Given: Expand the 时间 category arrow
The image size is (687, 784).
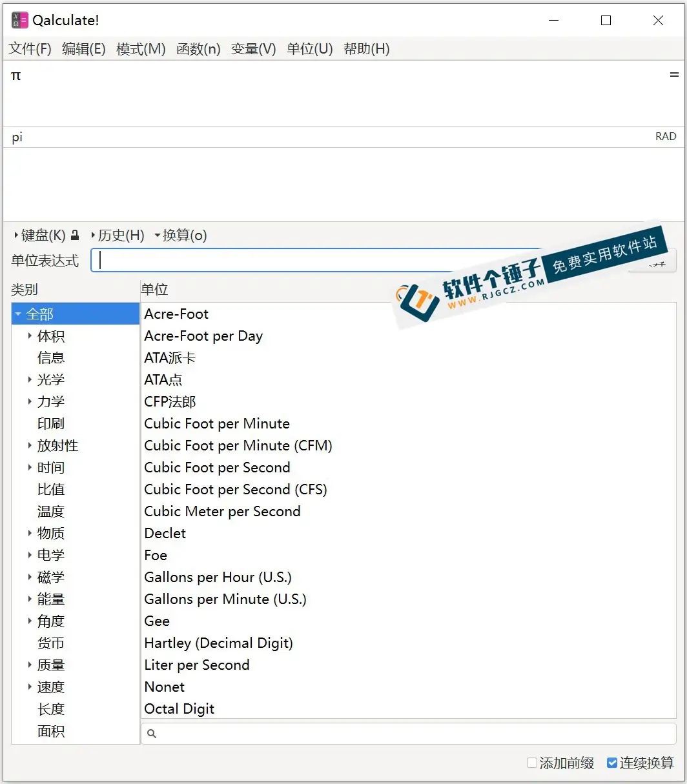Looking at the screenshot, I should pyautogui.click(x=30, y=467).
